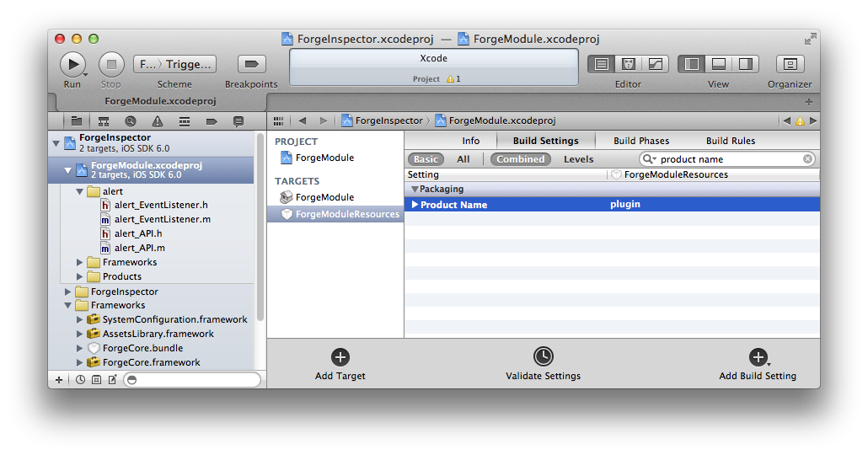Toggle the navigator pane view button
Image resolution: width=868 pixels, height=455 pixels.
691,64
